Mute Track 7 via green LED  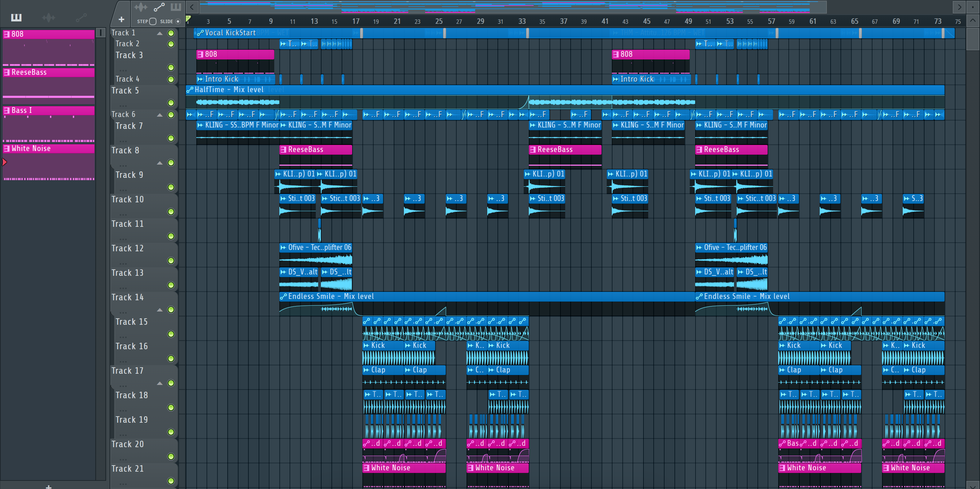pos(171,138)
